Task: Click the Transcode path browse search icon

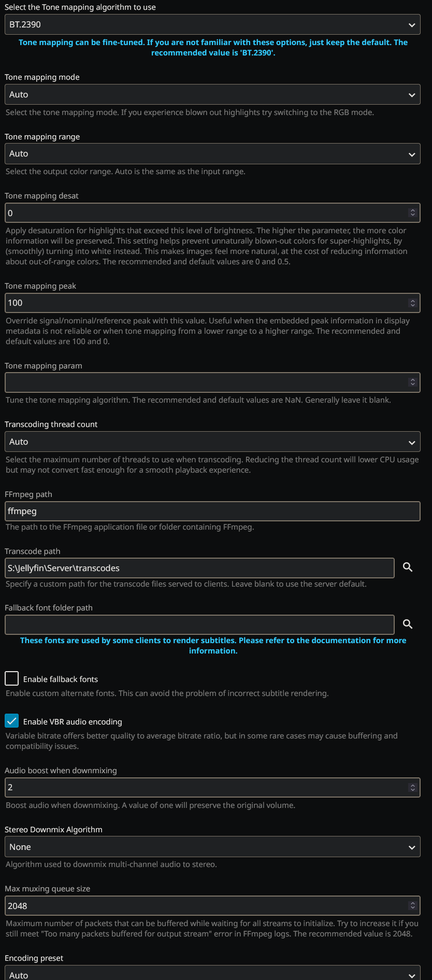Action: [408, 567]
